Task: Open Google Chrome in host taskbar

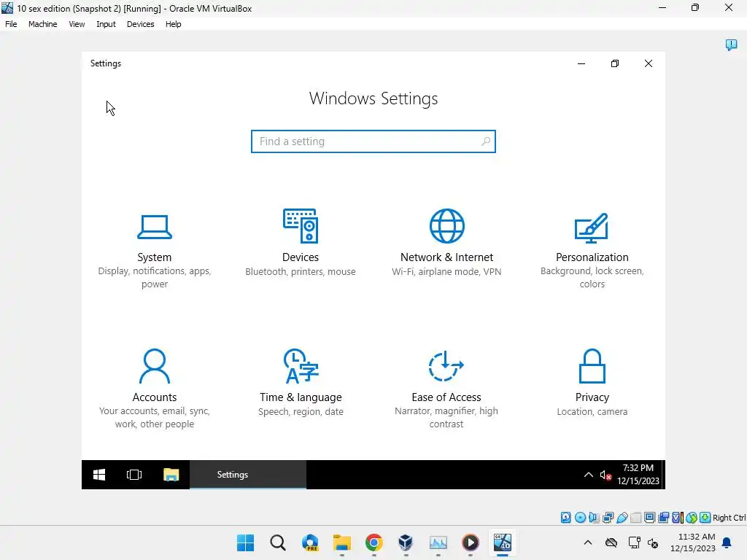Action: (x=374, y=542)
